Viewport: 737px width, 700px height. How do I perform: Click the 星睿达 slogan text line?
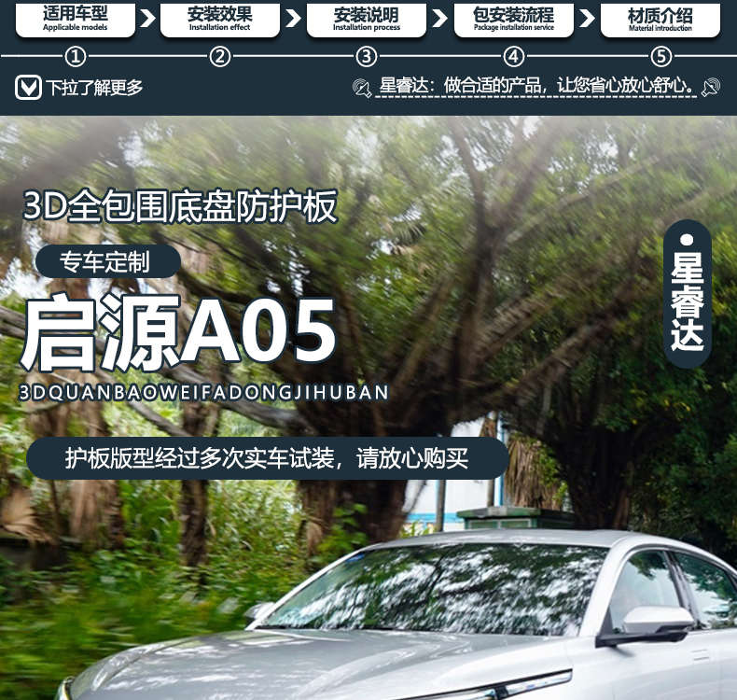point(535,86)
